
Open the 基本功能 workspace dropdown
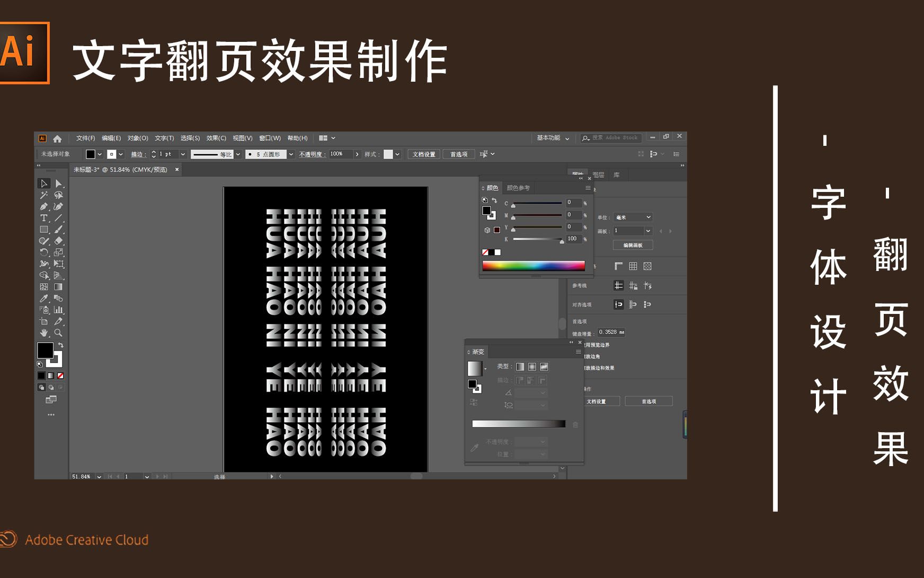pyautogui.click(x=551, y=138)
